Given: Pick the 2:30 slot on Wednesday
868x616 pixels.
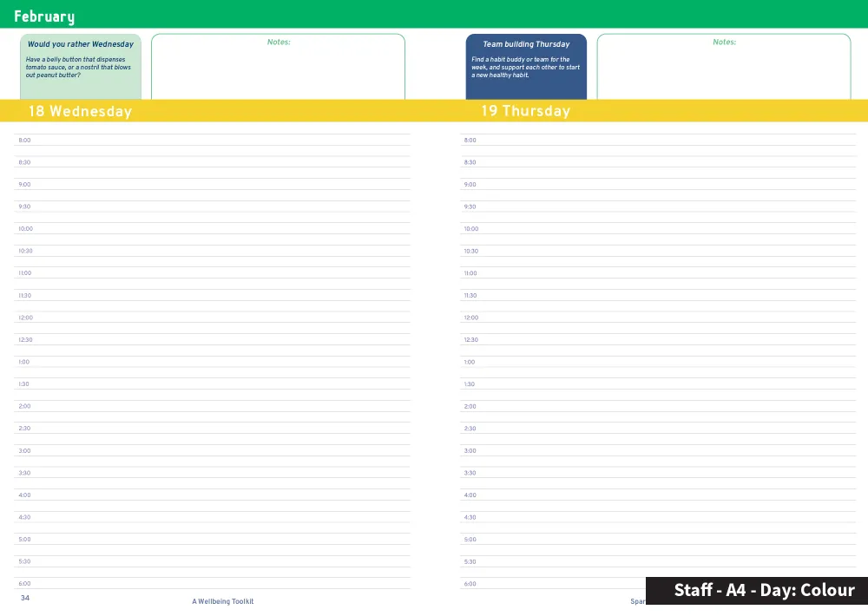Looking at the screenshot, I should 213,429.
